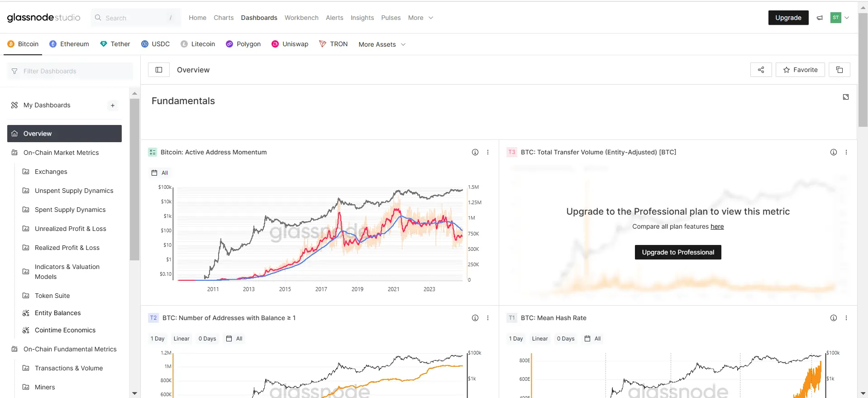Show info for Mean Hash Rate chart
The image size is (868, 398).
(834, 318)
